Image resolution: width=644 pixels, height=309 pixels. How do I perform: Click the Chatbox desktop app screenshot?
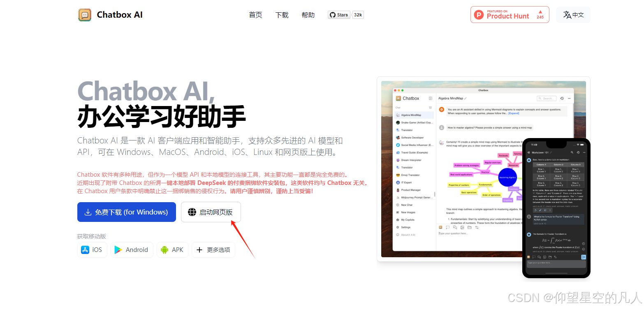point(483,168)
